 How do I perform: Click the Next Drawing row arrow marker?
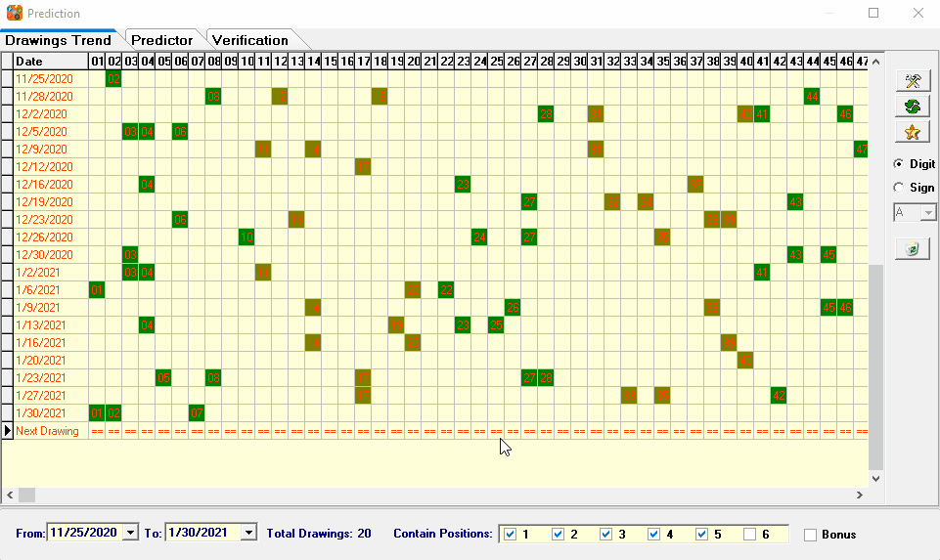click(x=7, y=431)
